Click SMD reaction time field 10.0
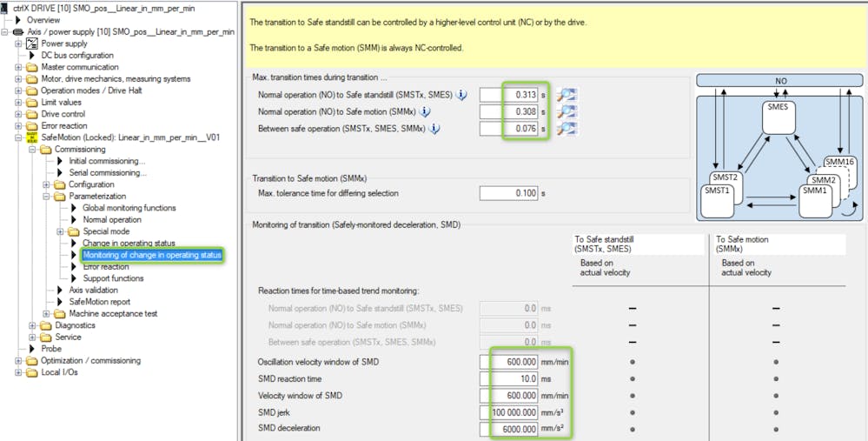The width and height of the screenshot is (868, 441). [509, 379]
